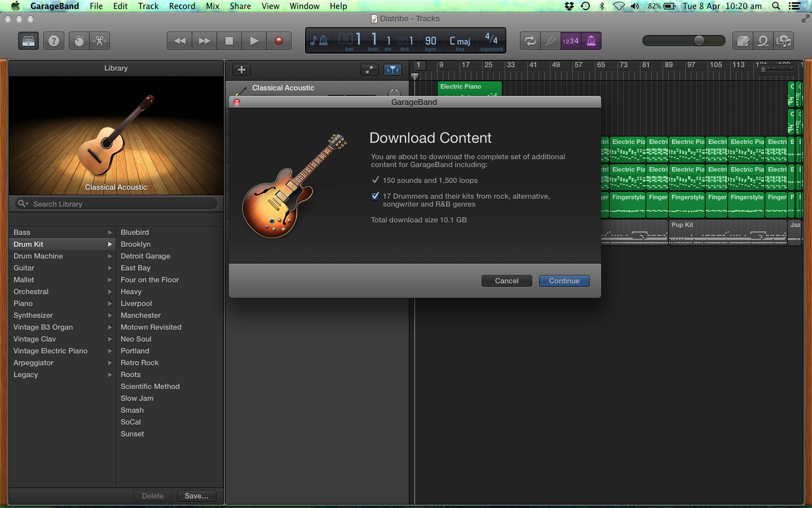Image resolution: width=812 pixels, height=508 pixels.
Task: Open the Share menu
Action: tap(240, 6)
